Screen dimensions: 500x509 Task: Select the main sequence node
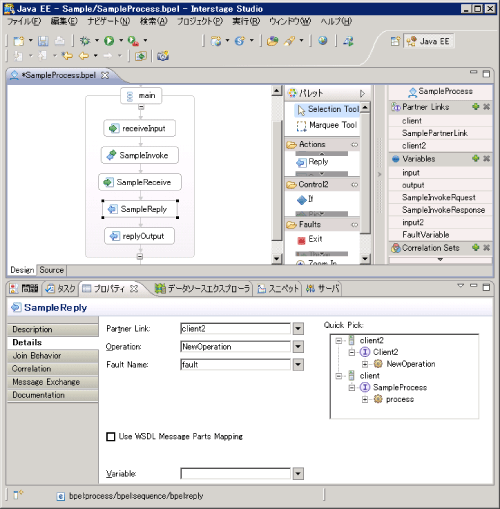pyautogui.click(x=141, y=96)
